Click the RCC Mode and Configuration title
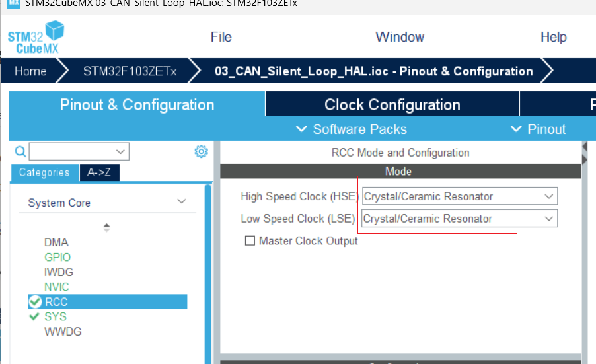 tap(400, 153)
